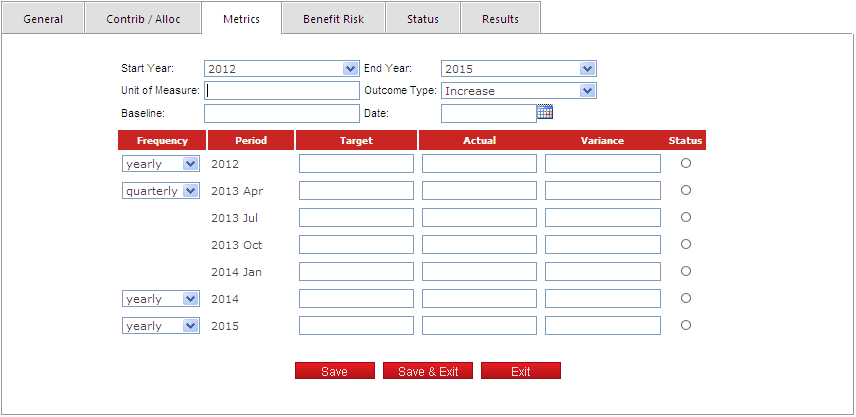The image size is (856, 417).
Task: Click the Exit button
Action: coord(520,371)
